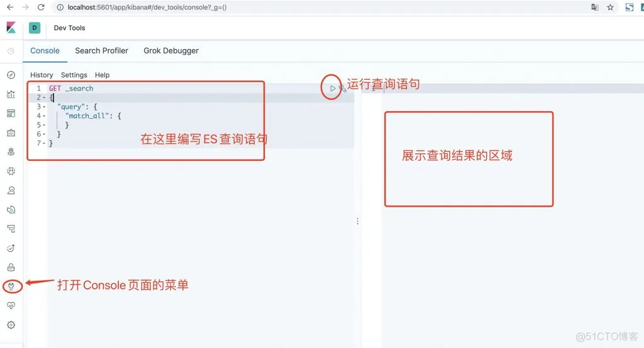Click the GET _search line

click(71, 89)
